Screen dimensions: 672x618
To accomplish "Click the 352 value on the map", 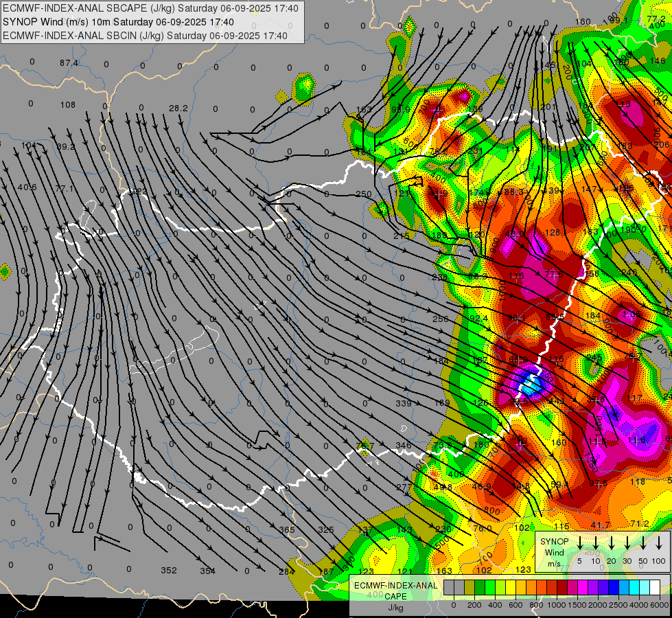I will point(168,571).
